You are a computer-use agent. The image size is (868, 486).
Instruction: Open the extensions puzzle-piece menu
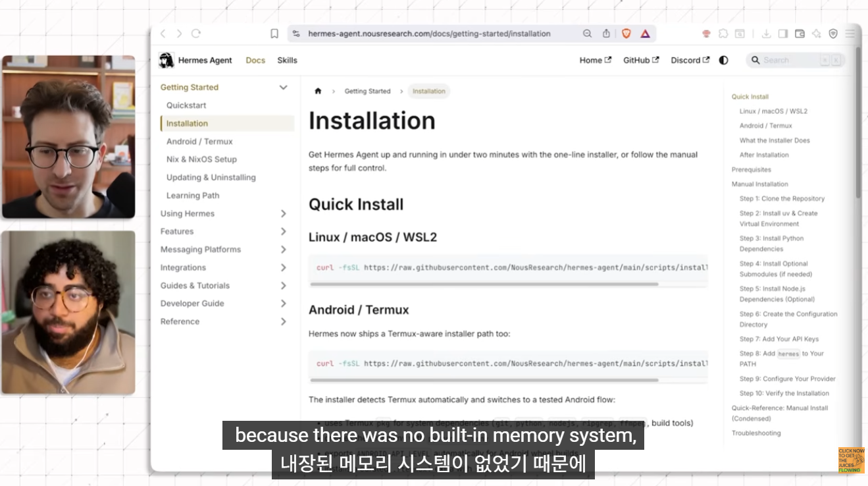[723, 34]
